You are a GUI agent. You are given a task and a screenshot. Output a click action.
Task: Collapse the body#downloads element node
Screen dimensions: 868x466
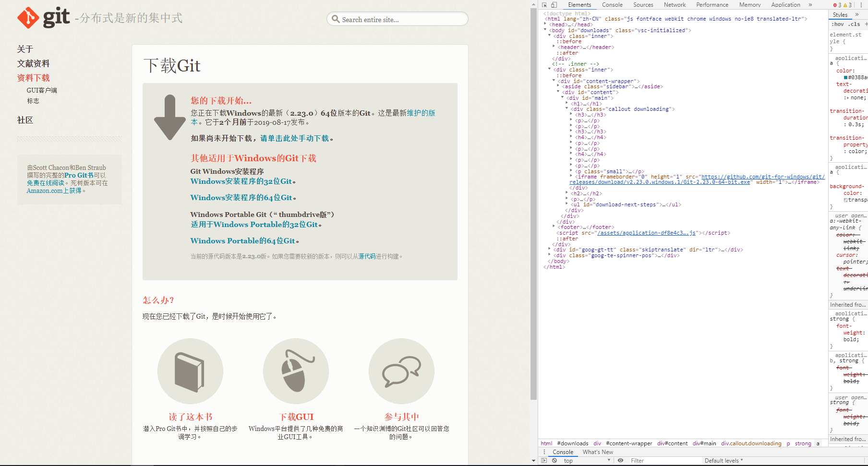click(545, 30)
